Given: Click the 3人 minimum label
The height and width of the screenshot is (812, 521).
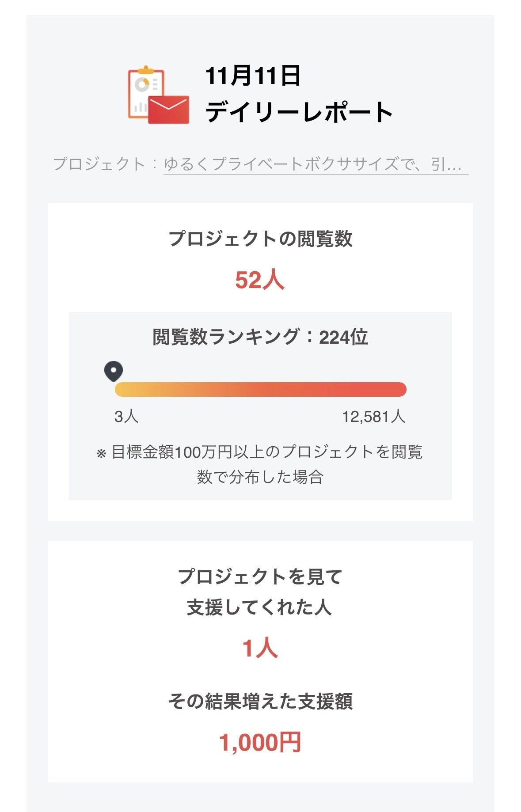Looking at the screenshot, I should (126, 416).
